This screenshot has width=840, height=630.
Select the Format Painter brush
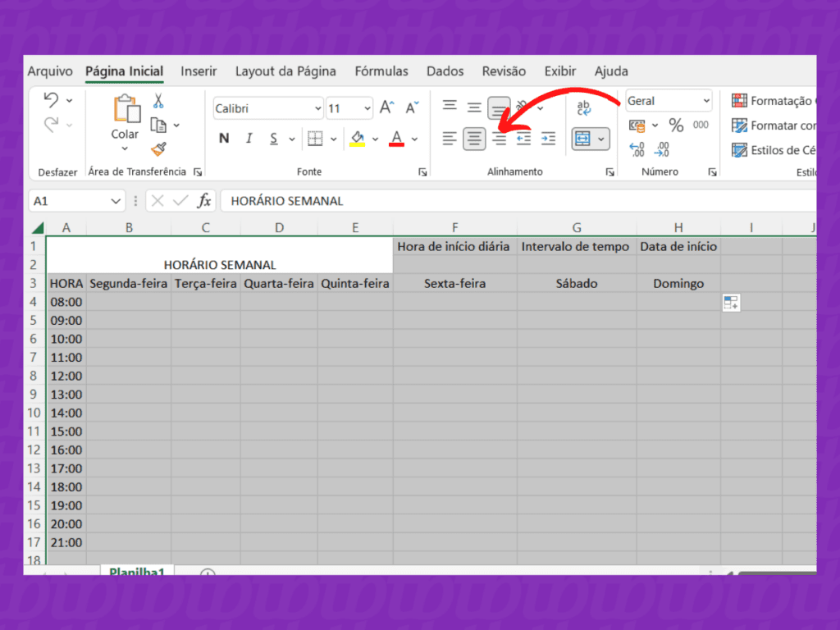(158, 149)
